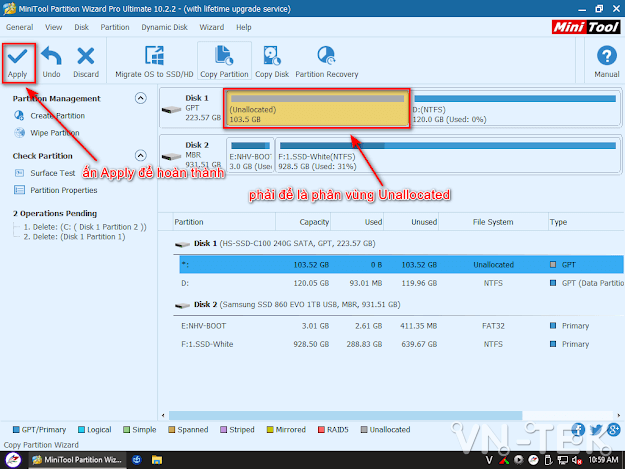Open the Manual help icon
The height and width of the screenshot is (469, 625).
606,62
